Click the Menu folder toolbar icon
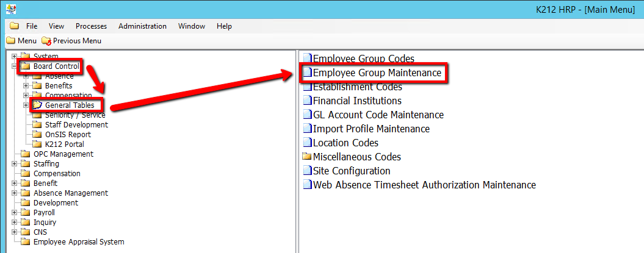The image size is (644, 253). (x=10, y=41)
